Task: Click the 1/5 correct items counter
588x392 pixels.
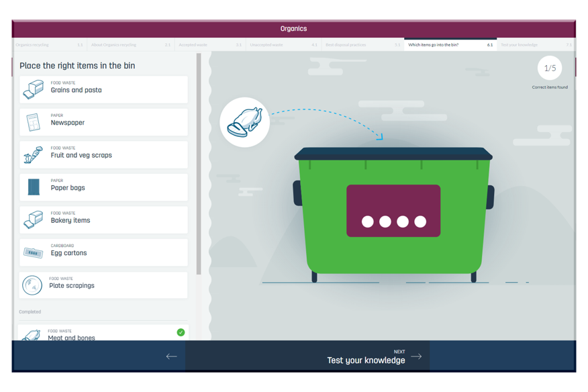Action: [550, 68]
